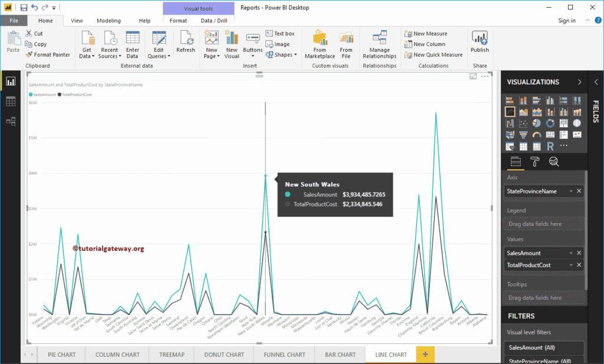Switch to the View ribbon tab
The width and height of the screenshot is (604, 364).
point(76,20)
